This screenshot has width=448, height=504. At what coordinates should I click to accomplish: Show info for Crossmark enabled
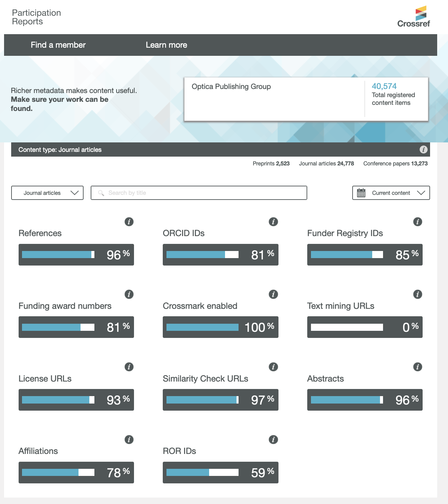coord(273,294)
